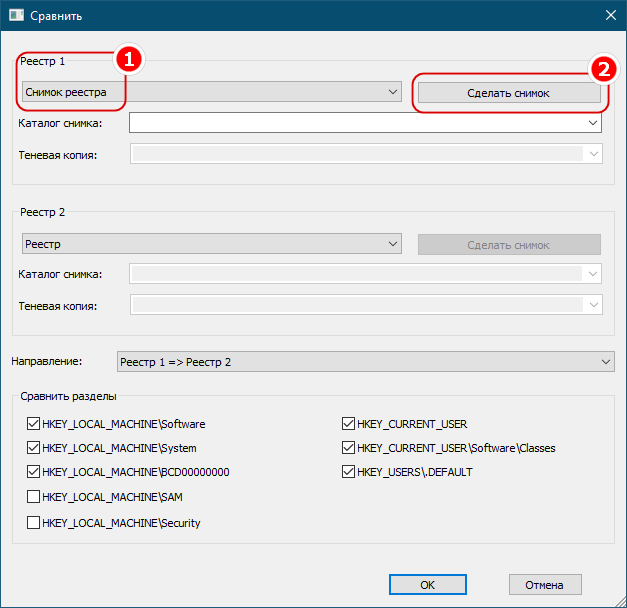Click the Отмена button
This screenshot has width=627, height=608.
545,585
